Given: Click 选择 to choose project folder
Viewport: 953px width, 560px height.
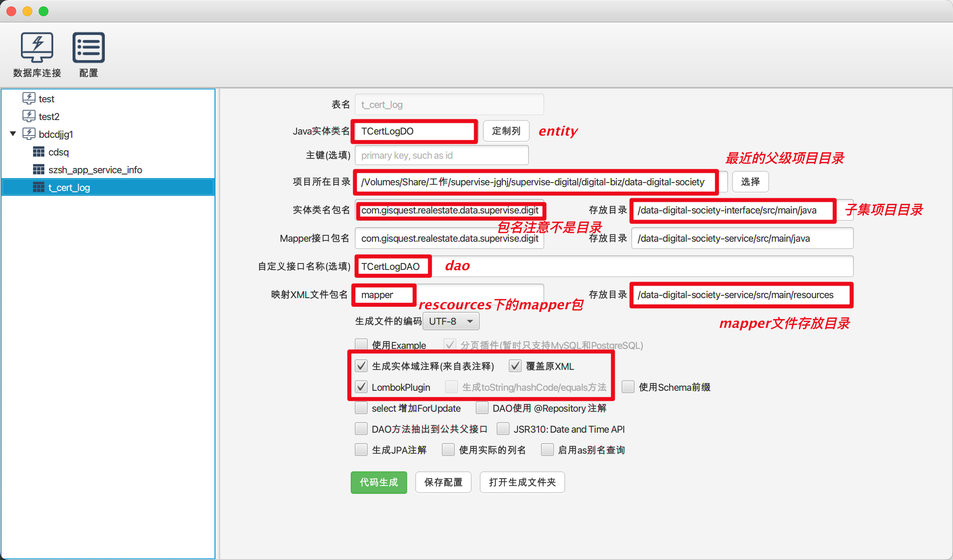Looking at the screenshot, I should pos(750,182).
